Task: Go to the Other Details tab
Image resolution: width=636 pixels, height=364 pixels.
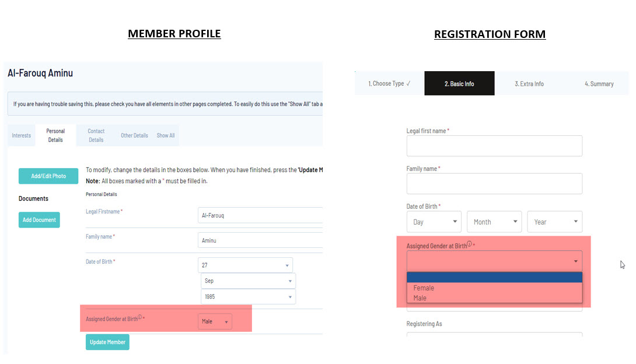Action: 134,135
